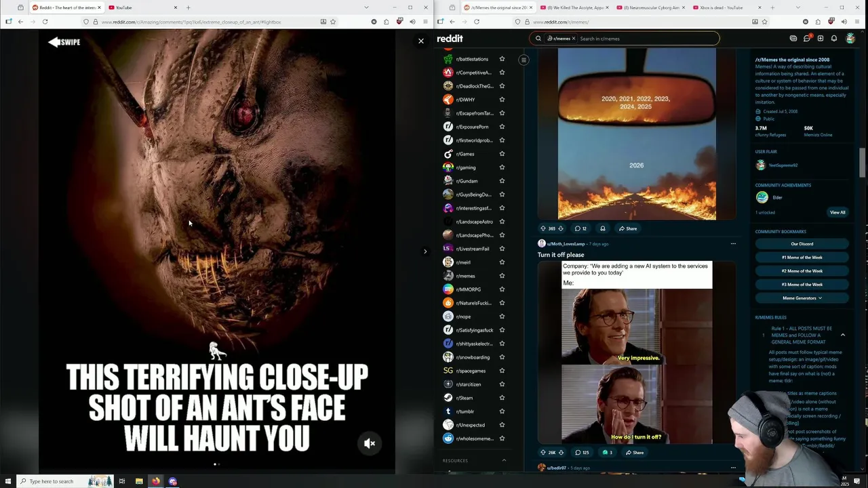
Task: Close the ant image lightbox
Action: pos(421,41)
